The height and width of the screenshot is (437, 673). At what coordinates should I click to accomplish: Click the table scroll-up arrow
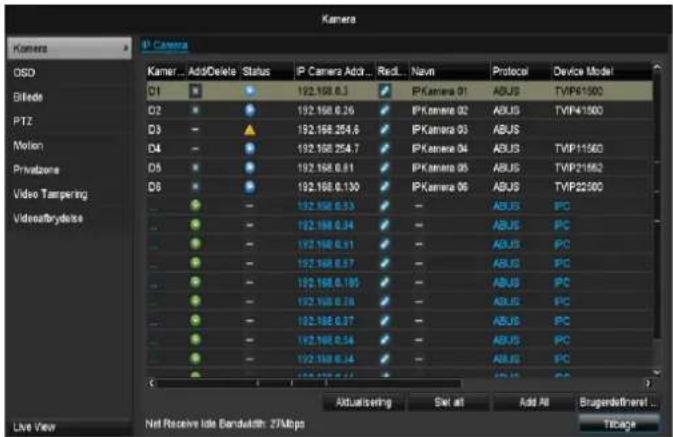point(657,67)
